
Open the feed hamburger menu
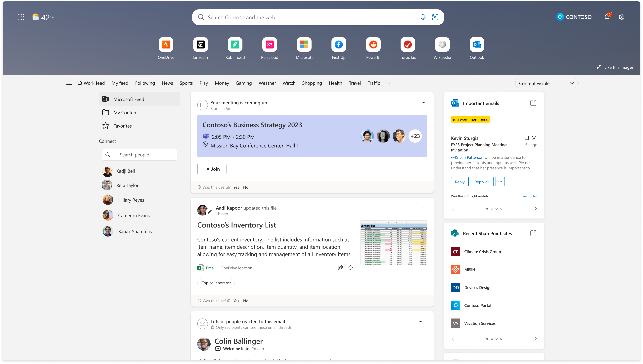pos(69,83)
